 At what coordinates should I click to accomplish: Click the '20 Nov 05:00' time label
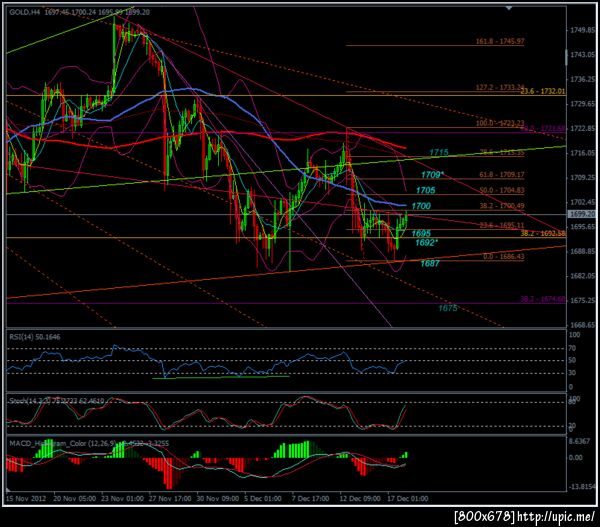click(75, 499)
